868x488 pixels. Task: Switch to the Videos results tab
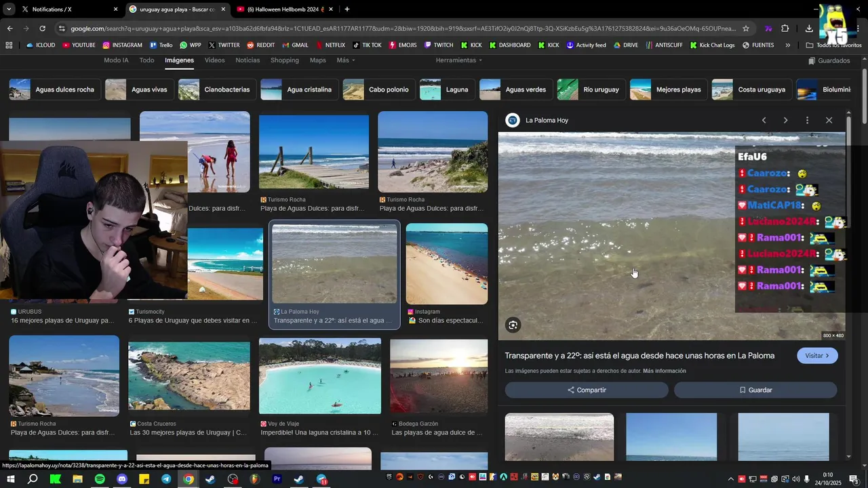point(214,60)
